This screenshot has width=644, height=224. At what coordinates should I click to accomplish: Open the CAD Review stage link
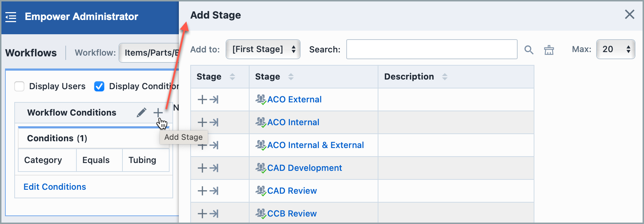292,191
